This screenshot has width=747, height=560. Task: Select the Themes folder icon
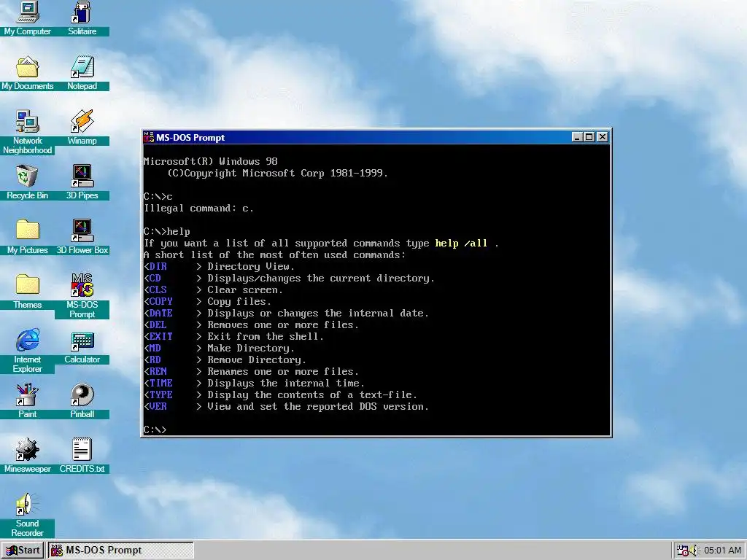click(x=27, y=292)
